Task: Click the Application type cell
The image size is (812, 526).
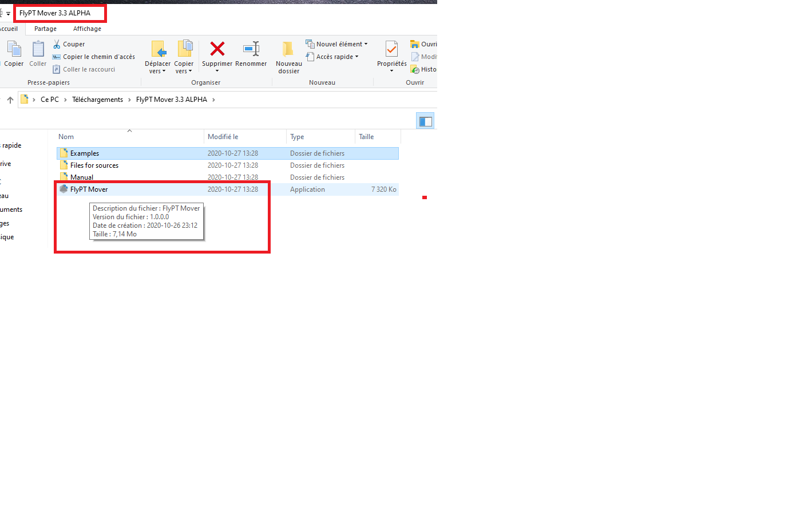Action: click(x=307, y=189)
